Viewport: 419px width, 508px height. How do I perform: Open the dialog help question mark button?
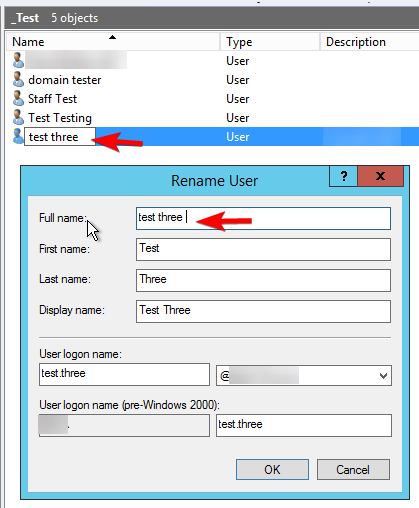(x=344, y=176)
